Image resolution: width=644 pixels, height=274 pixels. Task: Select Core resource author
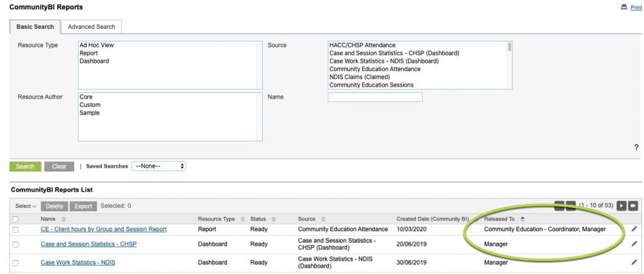[x=86, y=97]
